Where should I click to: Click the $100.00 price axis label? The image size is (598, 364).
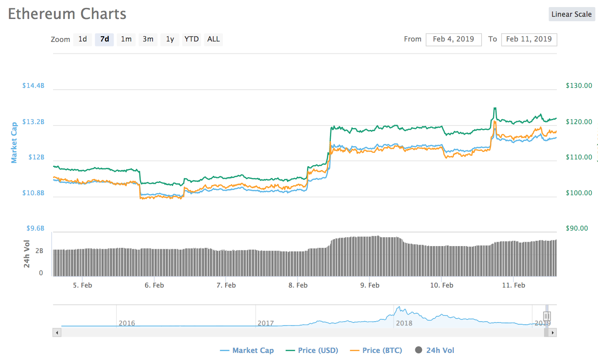pyautogui.click(x=579, y=193)
